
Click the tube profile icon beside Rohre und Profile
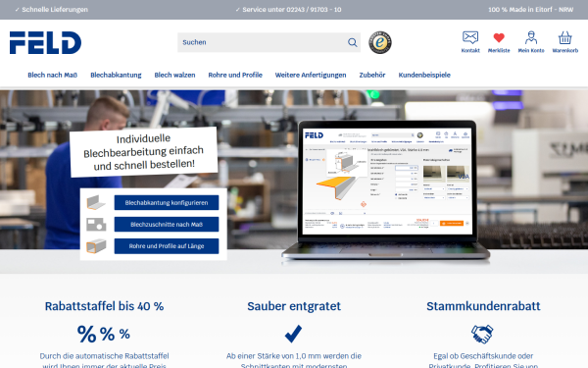pos(96,246)
